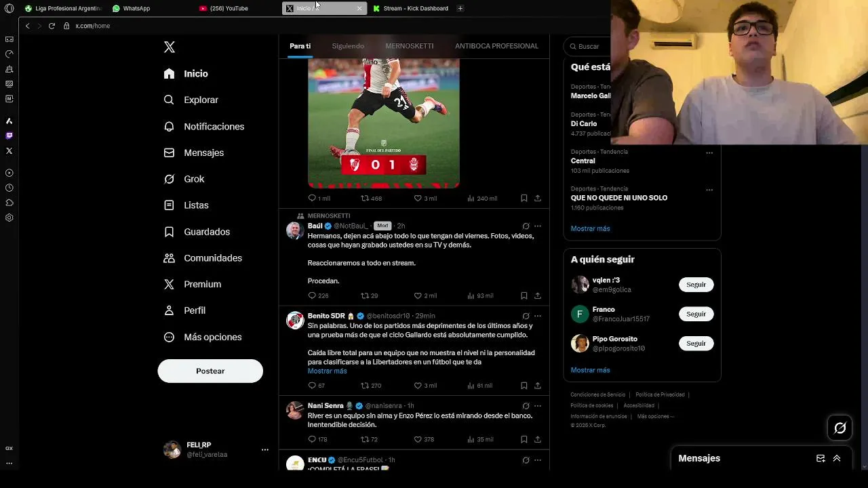Click the Postear button
Screen dimensions: 868x488
(210, 371)
